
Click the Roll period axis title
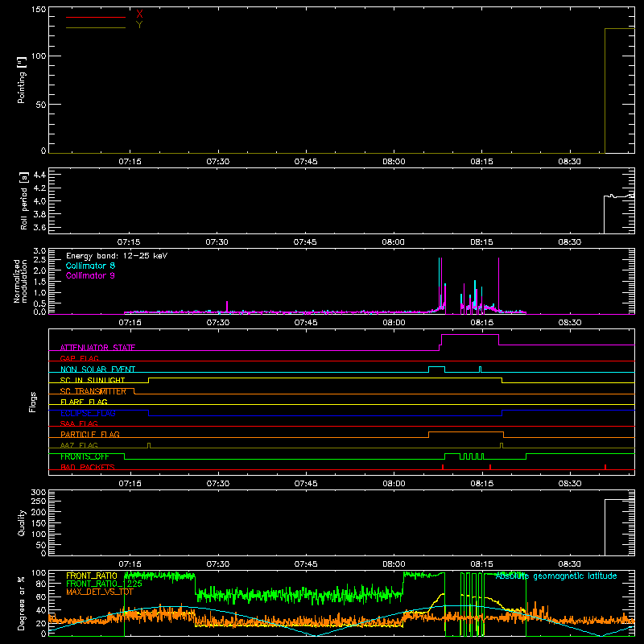pos(23,200)
